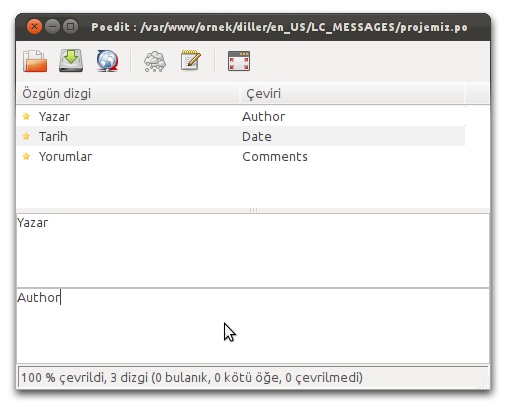The height and width of the screenshot is (407, 510).
Task: Open catalog with the folder icon
Action: pos(35,61)
